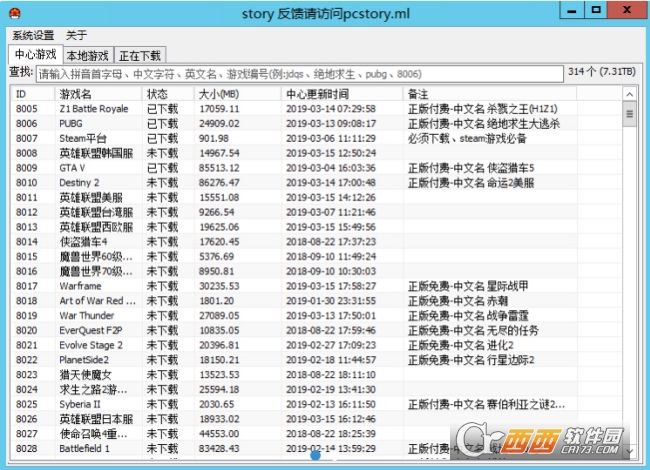
Task: Select the 求生之路2 row
Action: coord(316,390)
